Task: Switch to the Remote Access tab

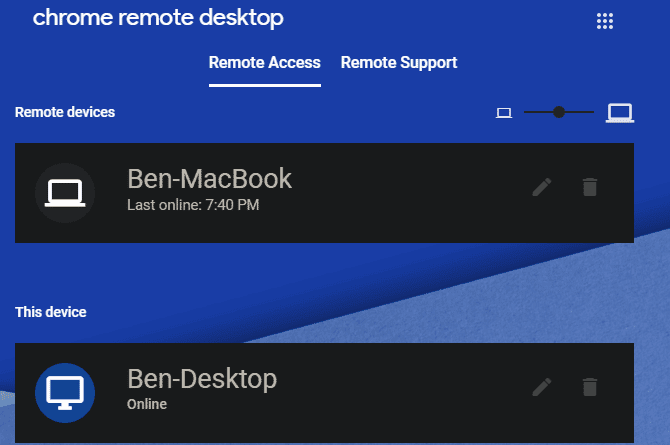Action: 265,63
